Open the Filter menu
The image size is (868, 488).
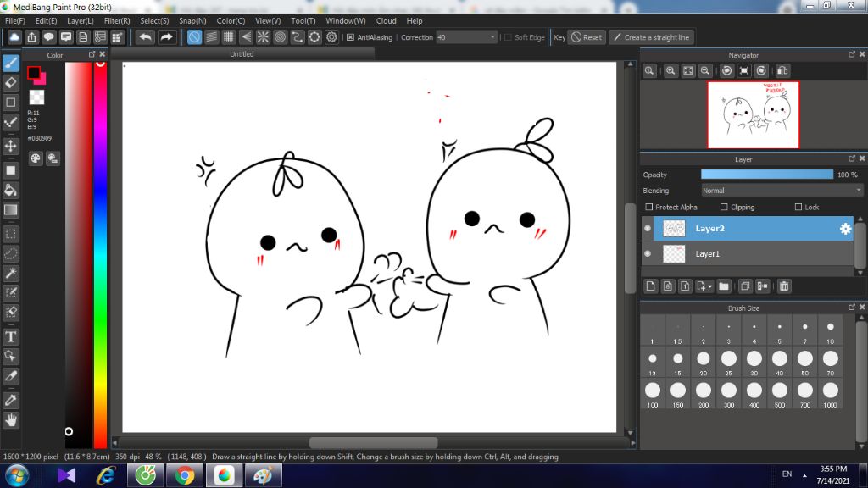[117, 21]
